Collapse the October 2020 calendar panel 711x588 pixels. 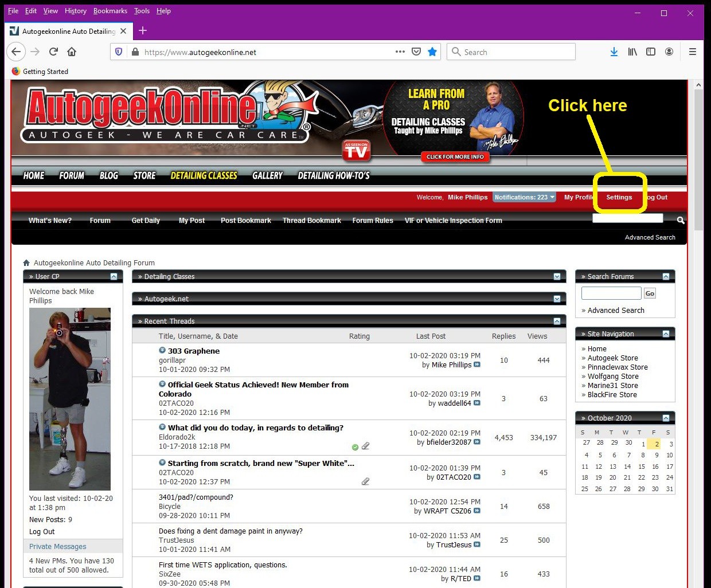pos(666,418)
